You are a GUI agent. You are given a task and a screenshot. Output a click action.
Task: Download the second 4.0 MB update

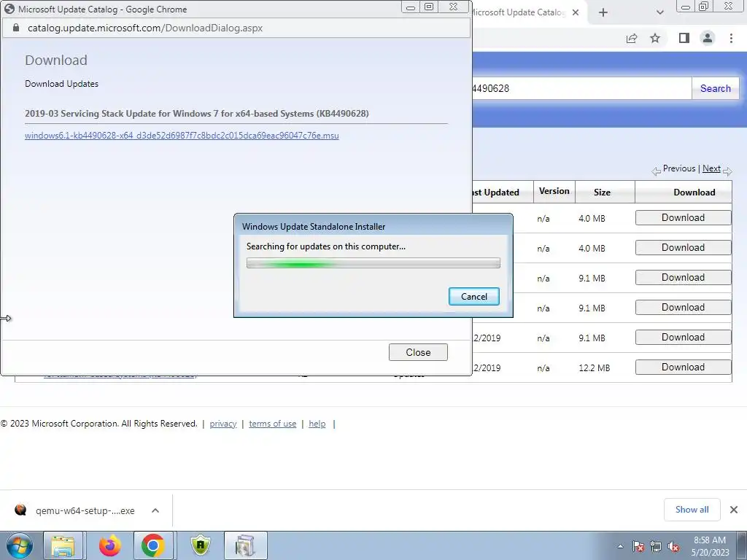(683, 248)
